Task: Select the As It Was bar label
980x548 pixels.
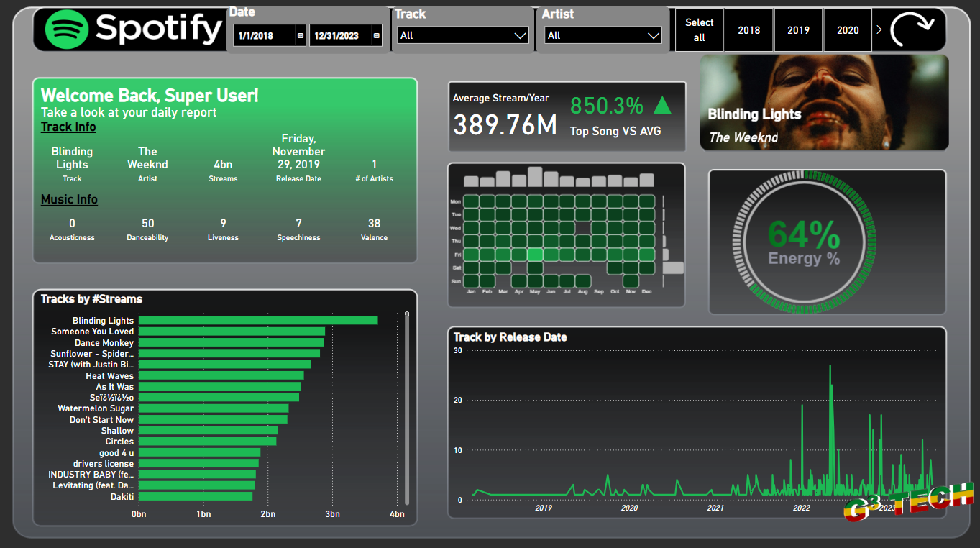Action: (115, 387)
